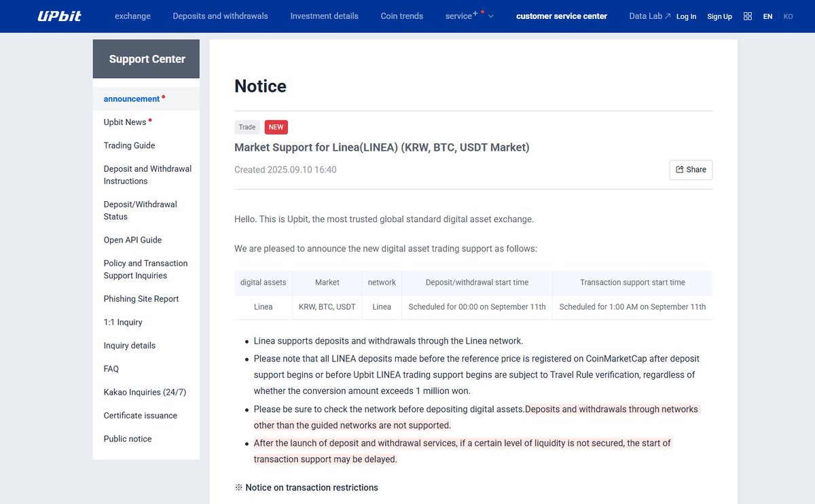This screenshot has height=504, width=815.
Task: Open Kakao Inquiries (24/7)
Action: point(146,392)
